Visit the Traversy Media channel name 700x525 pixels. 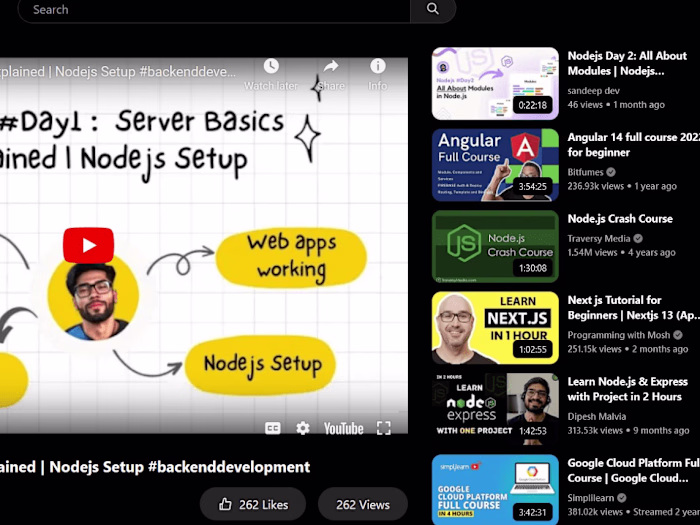(599, 238)
